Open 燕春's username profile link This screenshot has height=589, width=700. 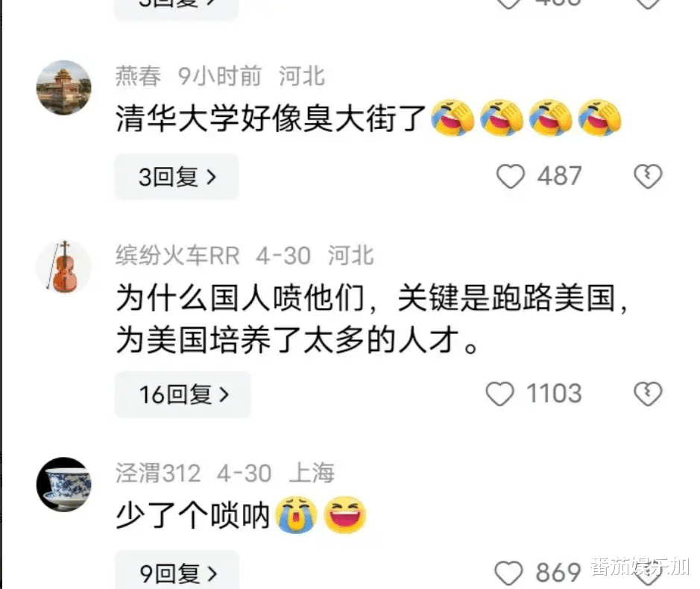click(x=139, y=76)
